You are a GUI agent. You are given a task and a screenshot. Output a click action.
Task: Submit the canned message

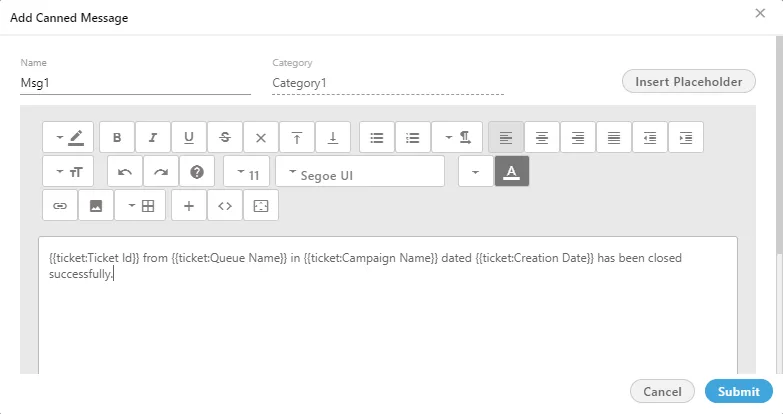pyautogui.click(x=739, y=392)
